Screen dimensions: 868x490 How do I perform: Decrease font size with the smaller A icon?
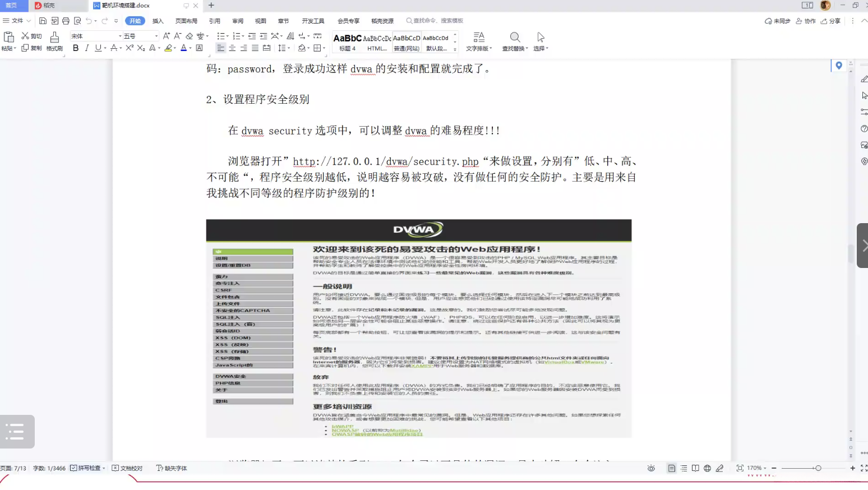pos(178,36)
